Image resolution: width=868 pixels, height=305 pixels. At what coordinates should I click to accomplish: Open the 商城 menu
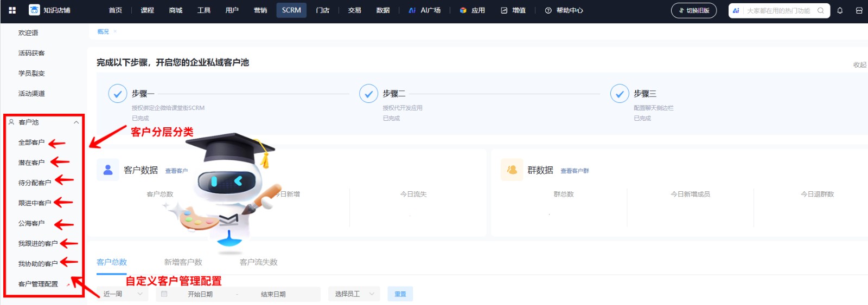[x=176, y=10]
